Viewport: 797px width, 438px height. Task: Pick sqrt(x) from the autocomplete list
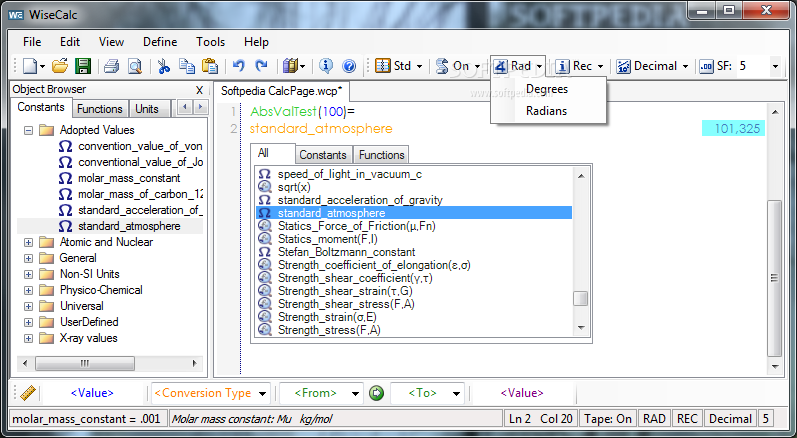[294, 187]
